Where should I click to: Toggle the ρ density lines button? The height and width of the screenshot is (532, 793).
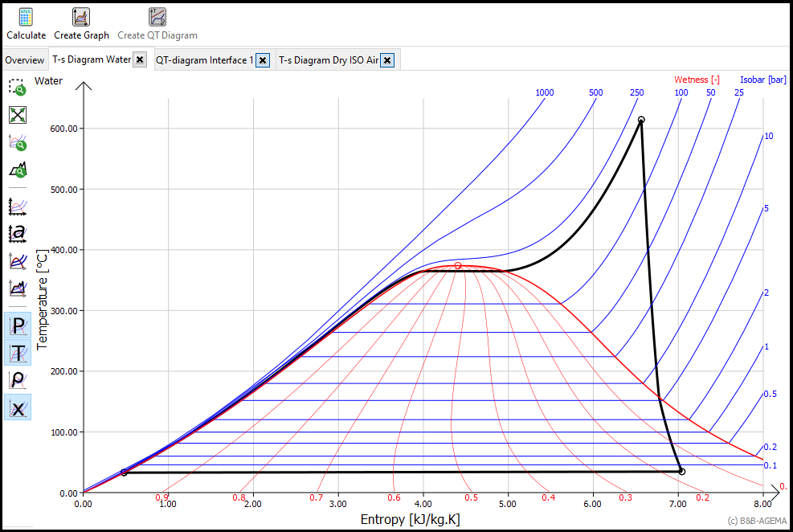tap(18, 379)
